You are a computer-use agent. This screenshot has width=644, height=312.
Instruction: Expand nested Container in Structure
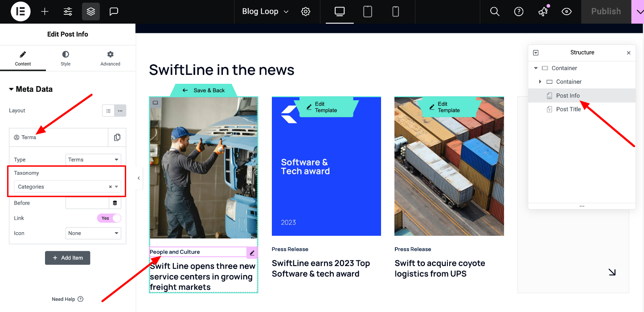(540, 82)
